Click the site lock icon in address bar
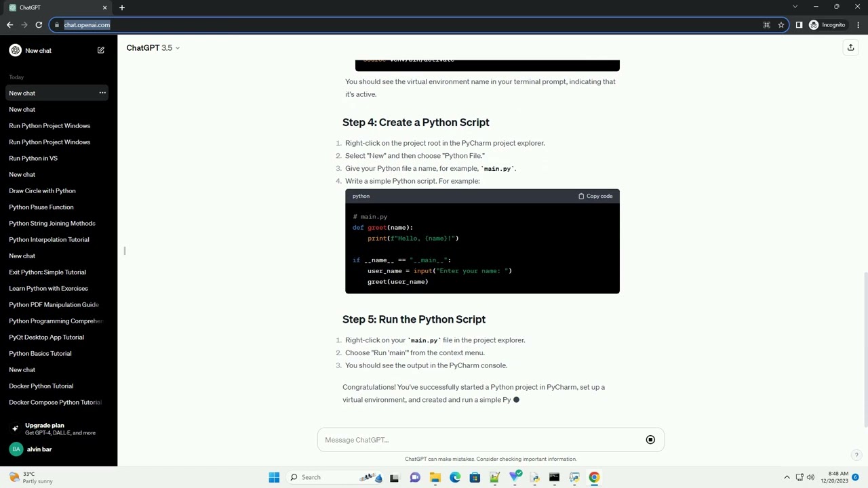868x488 pixels. point(58,25)
